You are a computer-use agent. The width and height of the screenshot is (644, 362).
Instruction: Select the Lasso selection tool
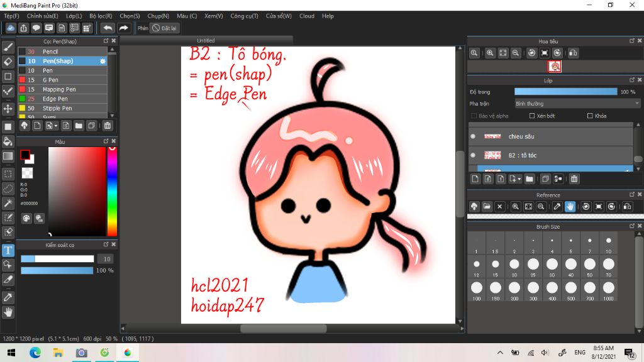pos(8,189)
